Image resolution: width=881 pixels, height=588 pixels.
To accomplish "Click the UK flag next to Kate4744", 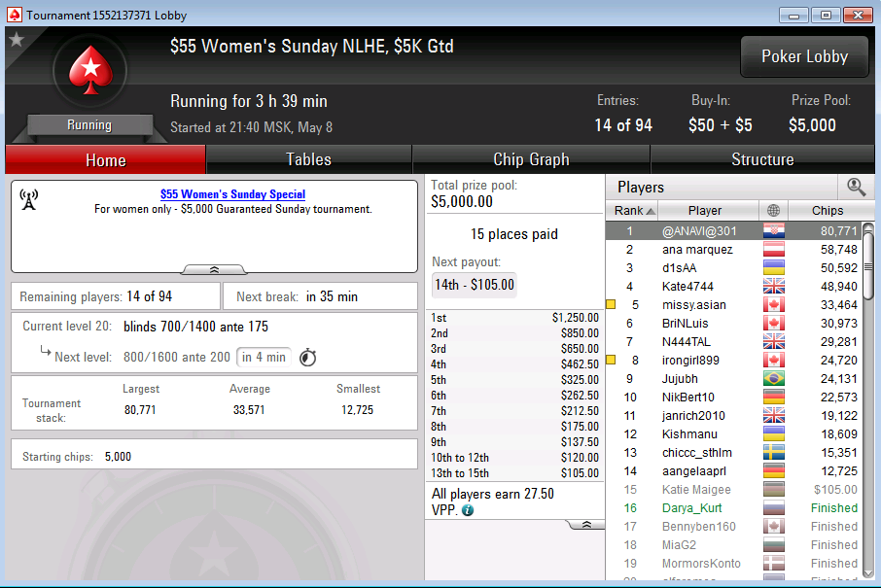I will [x=774, y=287].
